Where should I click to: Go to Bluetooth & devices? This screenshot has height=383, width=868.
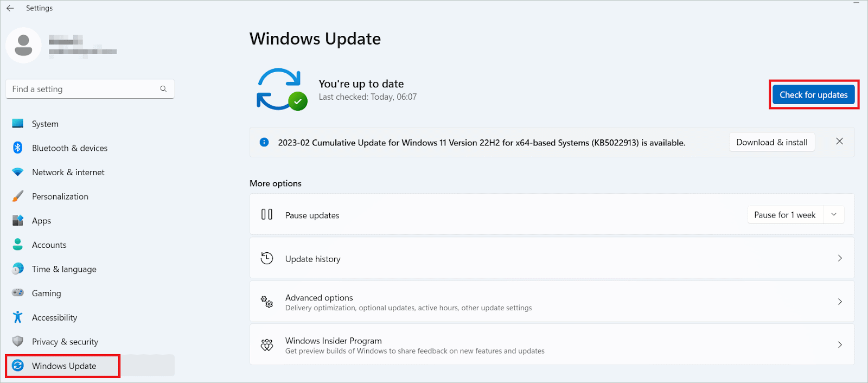(90, 148)
